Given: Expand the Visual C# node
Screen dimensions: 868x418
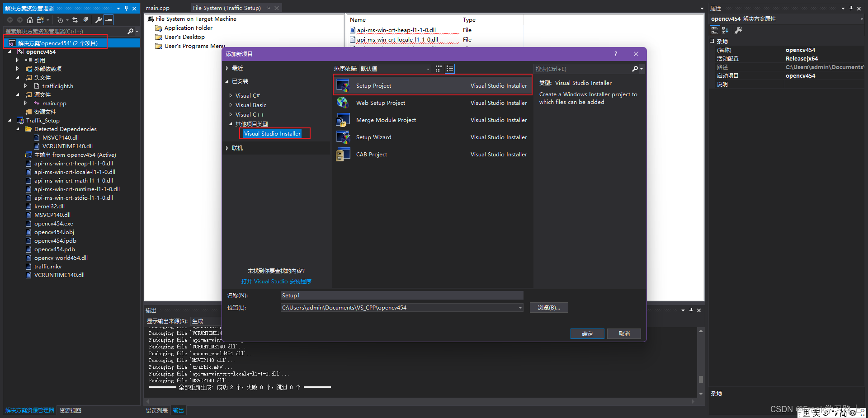Looking at the screenshot, I should [x=231, y=95].
